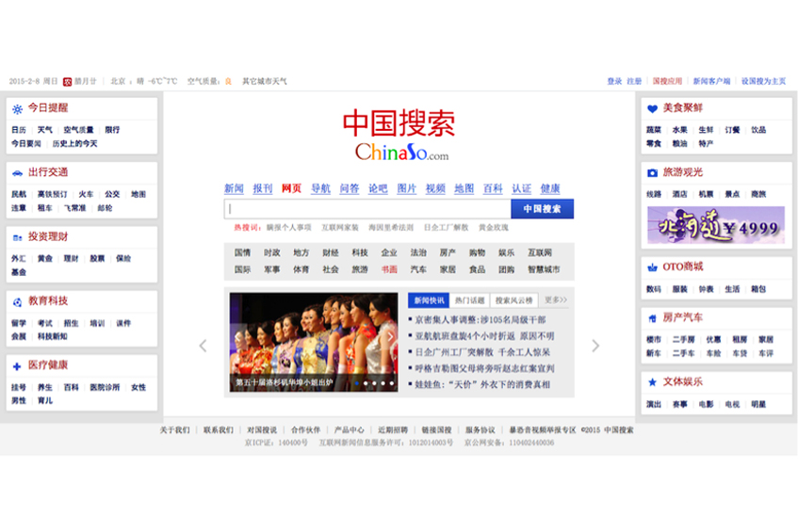Screen dimensions: 798x532
Task: Open 钟表 under OTO商城
Action: tap(706, 289)
